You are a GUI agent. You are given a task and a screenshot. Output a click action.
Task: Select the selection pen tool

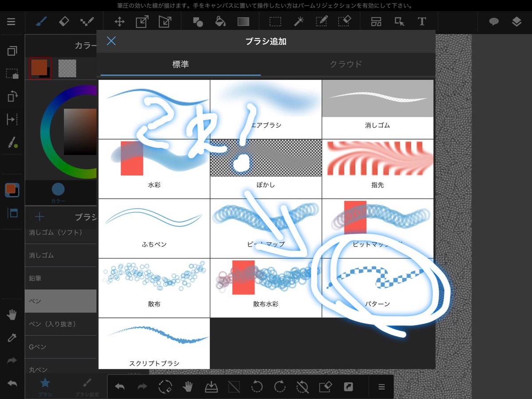click(x=322, y=21)
